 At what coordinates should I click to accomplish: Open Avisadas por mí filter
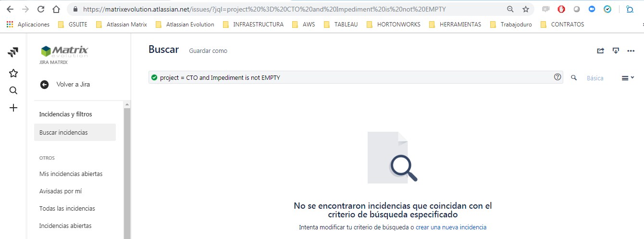coord(61,191)
